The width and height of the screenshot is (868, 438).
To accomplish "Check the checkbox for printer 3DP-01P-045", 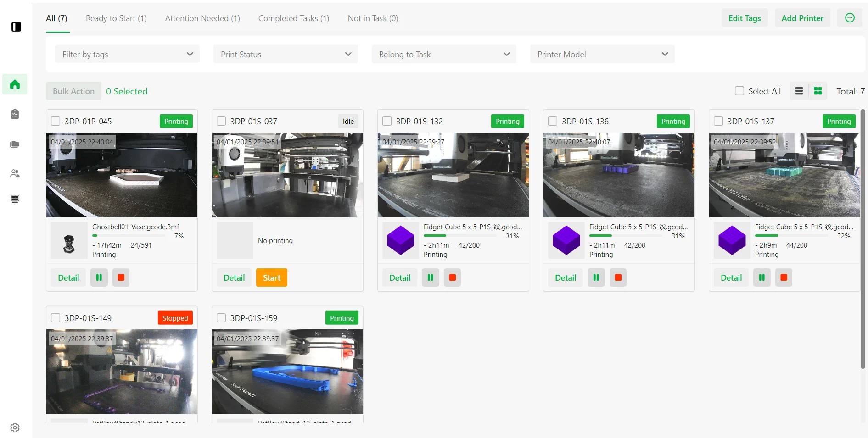I will point(55,121).
